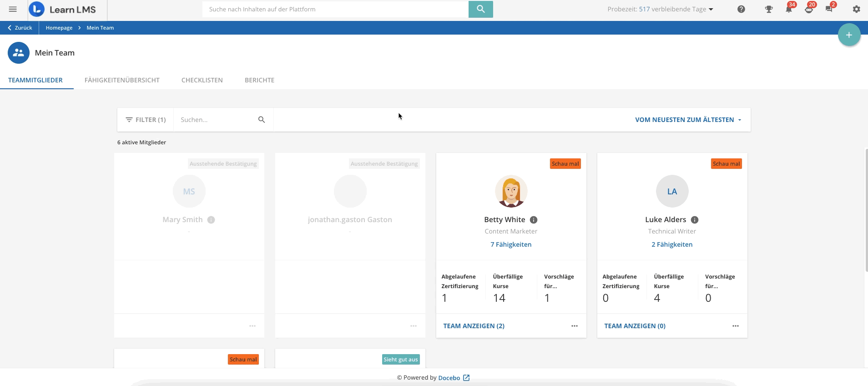Open Luke Alders' 2 Fähigkeiten link
Viewport: 868px width, 386px height.
point(672,244)
